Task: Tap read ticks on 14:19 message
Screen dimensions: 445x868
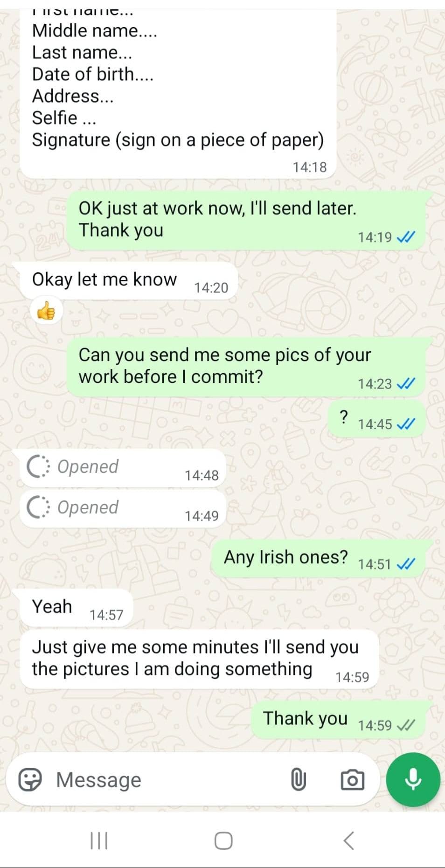Action: point(405,237)
